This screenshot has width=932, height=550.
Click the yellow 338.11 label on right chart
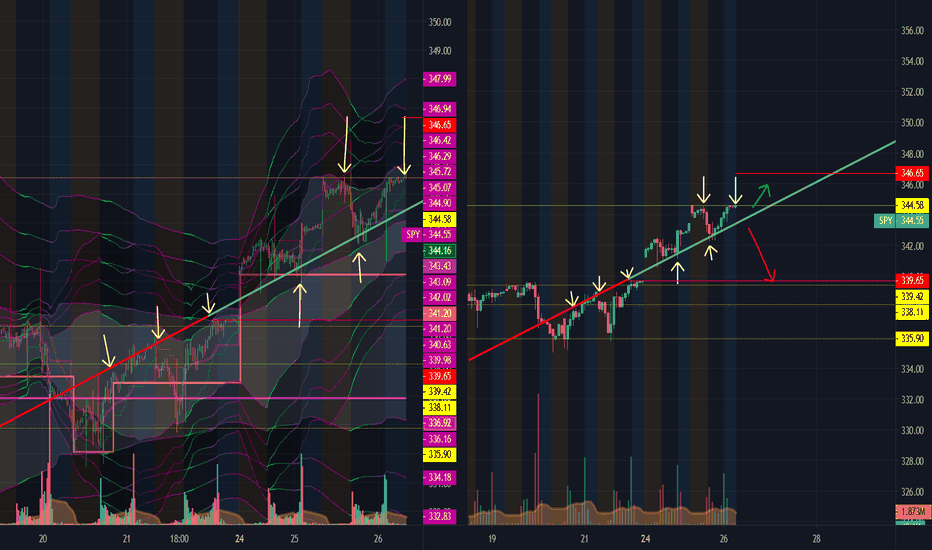[912, 312]
